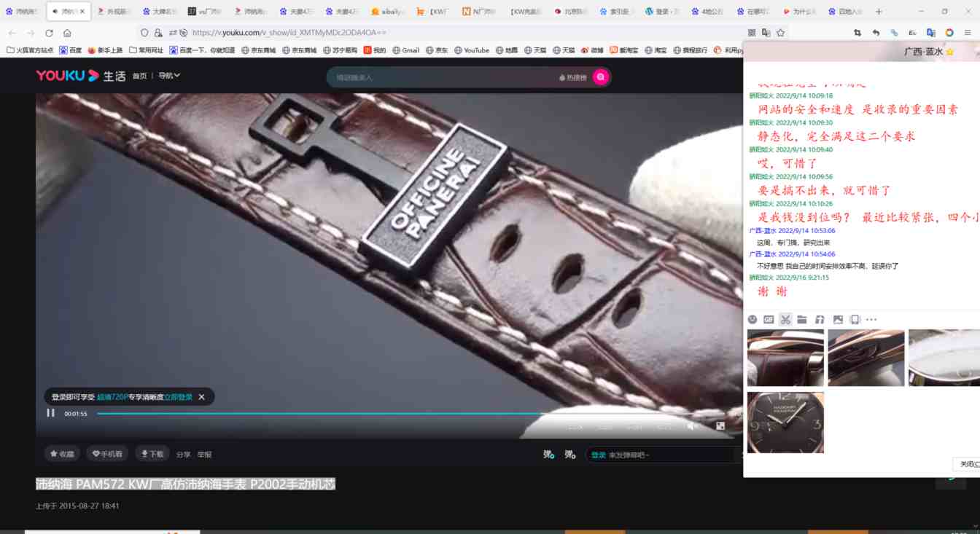Open the file folder icon in chat toolbar
Viewport: 980px width, 534px height.
tap(801, 319)
